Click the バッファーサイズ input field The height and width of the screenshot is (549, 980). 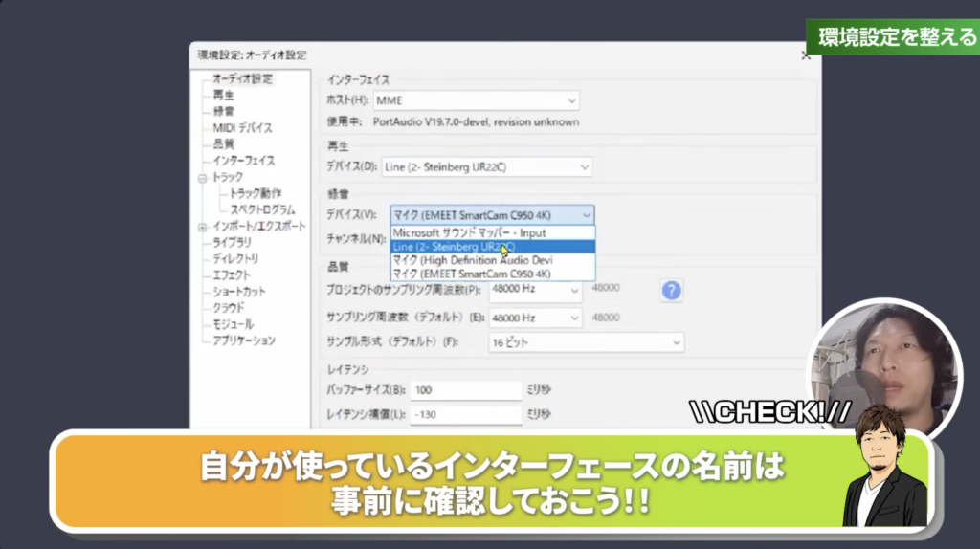click(x=465, y=390)
